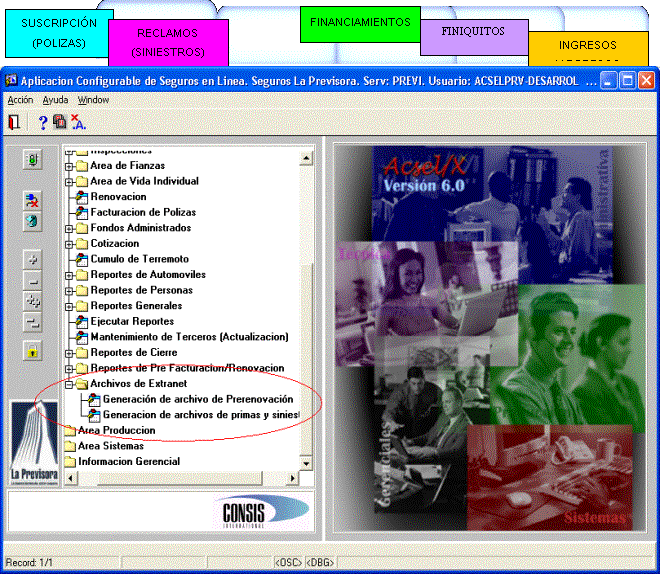The height and width of the screenshot is (574, 660).
Task: Click the form icon beside Cumulo de Terremoto
Action: 82,259
